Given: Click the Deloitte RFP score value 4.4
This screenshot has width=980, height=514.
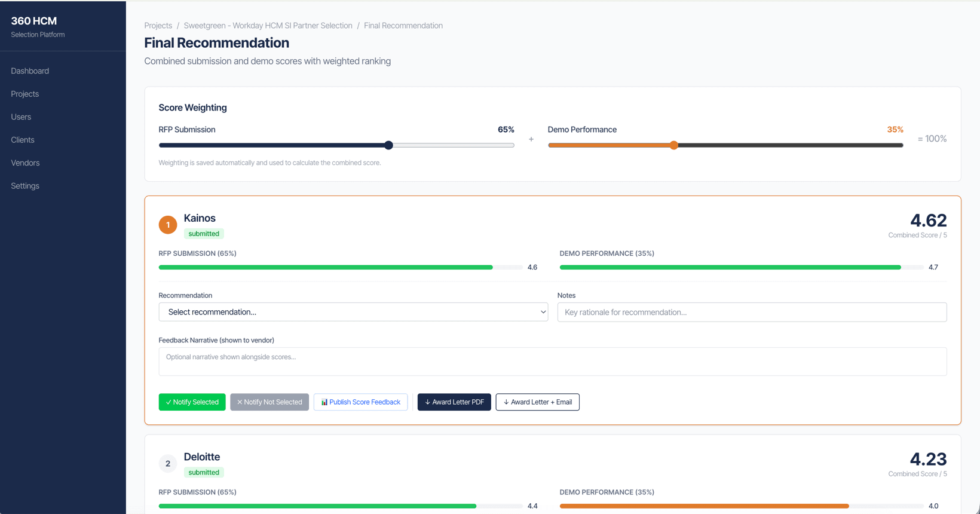Looking at the screenshot, I should (532, 506).
